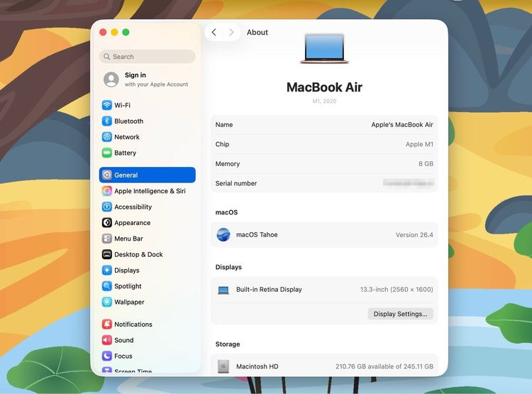Click the Serial number label
The width and height of the screenshot is (532, 394).
click(236, 183)
